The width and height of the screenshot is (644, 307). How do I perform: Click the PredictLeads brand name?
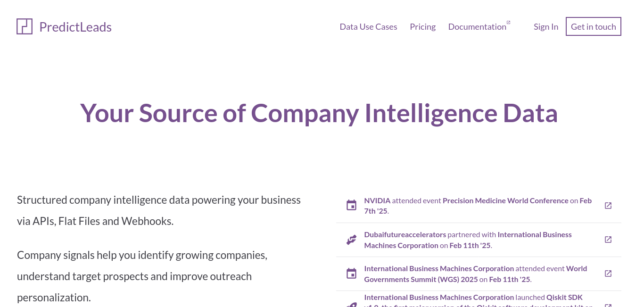pyautogui.click(x=75, y=27)
